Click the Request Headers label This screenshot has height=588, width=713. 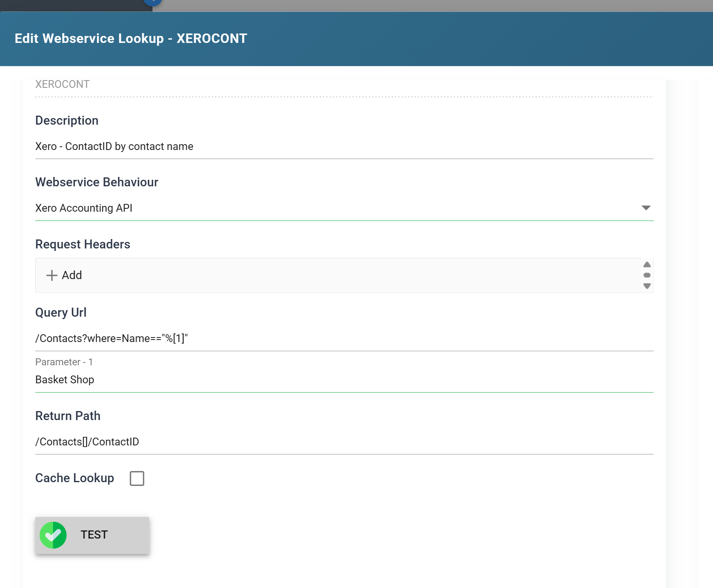click(83, 244)
